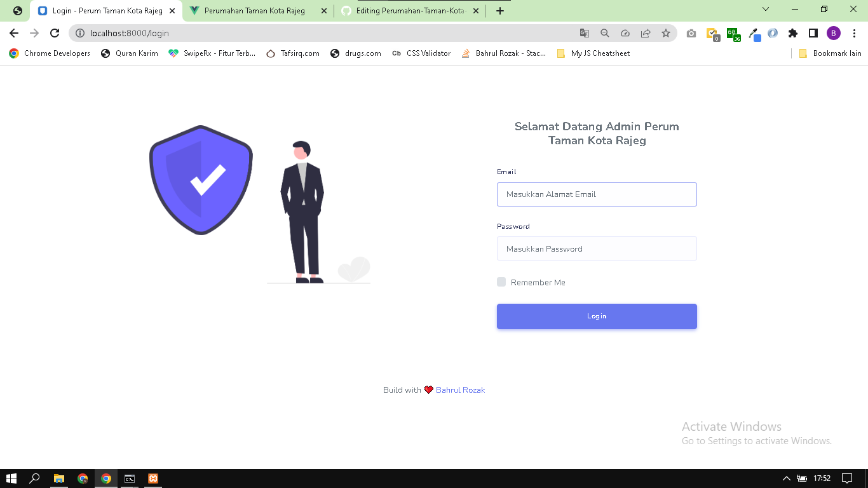Click the battery tray icon
Viewport: 868px width, 488px height.
coord(802,478)
